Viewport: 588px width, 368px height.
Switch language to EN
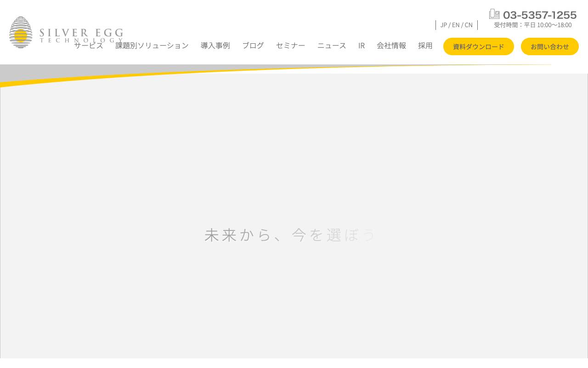pyautogui.click(x=456, y=25)
